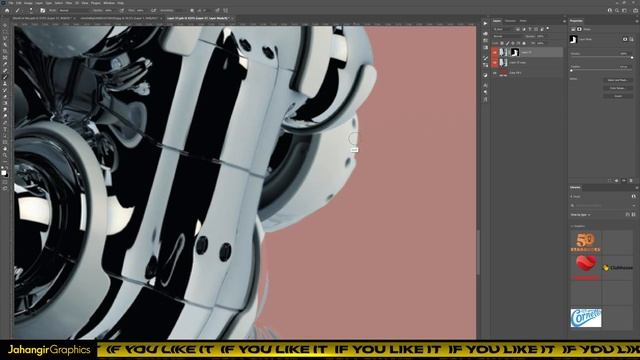Click the symmetry paint options icon
Image resolution: width=640 pixels, height=360 pixels.
click(226, 10)
